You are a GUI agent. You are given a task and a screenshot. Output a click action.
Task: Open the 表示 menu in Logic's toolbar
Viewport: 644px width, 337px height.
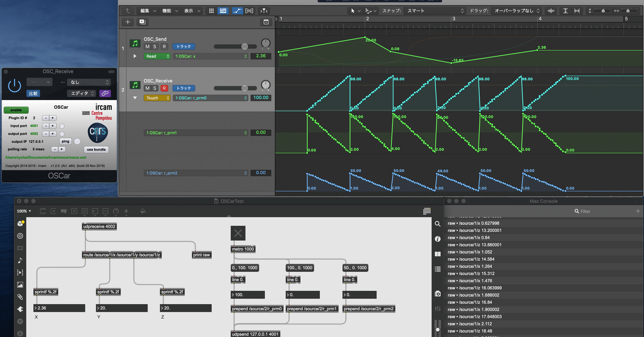click(188, 11)
